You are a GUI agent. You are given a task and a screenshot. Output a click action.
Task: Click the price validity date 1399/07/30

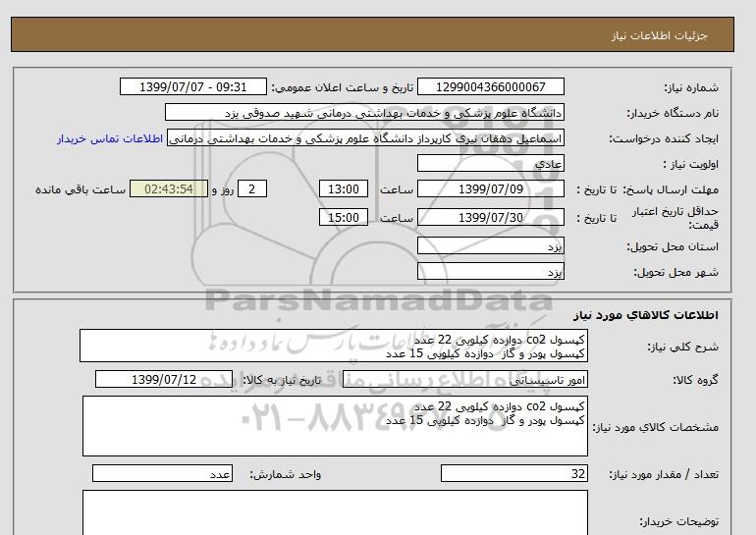(x=490, y=217)
